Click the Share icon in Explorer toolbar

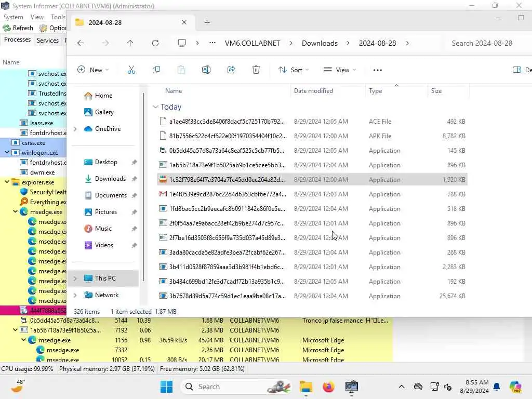click(231, 70)
